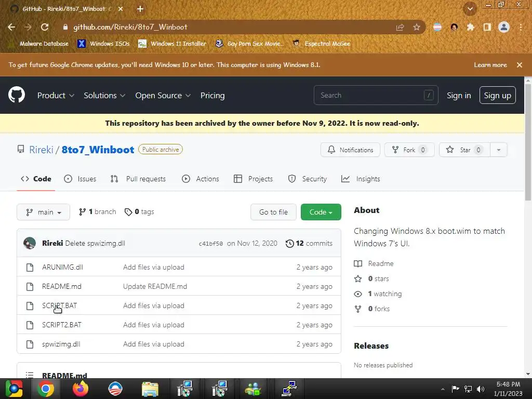Click the taskbar volume speaker icon

(x=481, y=389)
